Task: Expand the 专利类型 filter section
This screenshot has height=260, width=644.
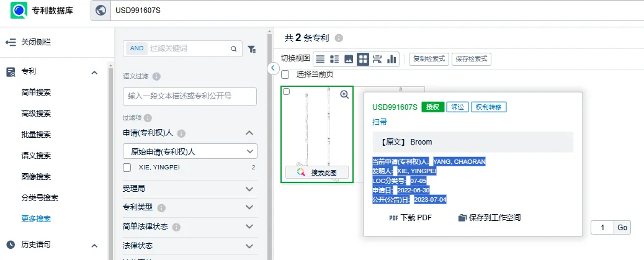Action: pos(249,207)
